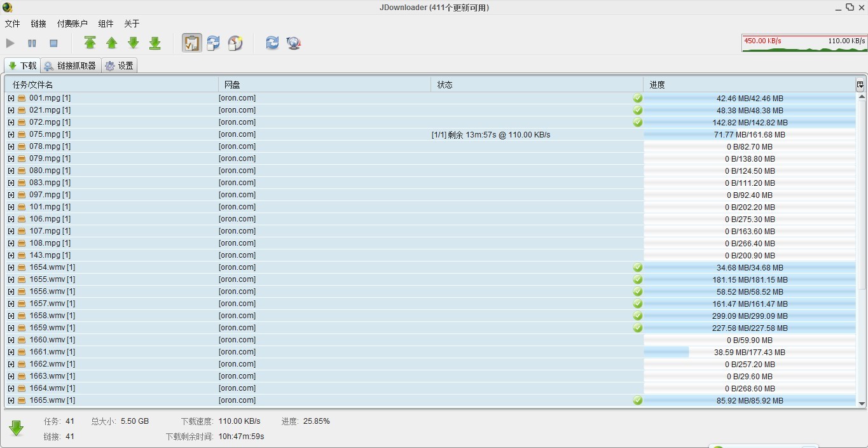Switch to the 链接抓取器 tab
The image size is (868, 448).
(71, 66)
